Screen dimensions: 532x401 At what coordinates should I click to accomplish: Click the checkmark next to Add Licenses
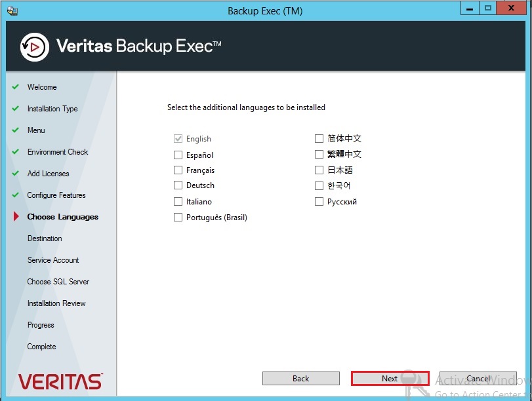[x=16, y=174]
